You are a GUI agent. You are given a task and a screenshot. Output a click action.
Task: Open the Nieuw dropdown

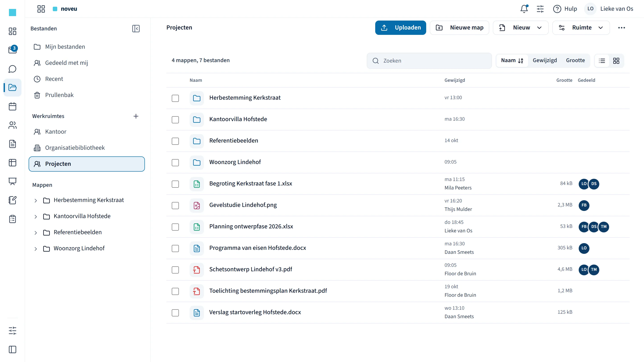[x=521, y=28]
